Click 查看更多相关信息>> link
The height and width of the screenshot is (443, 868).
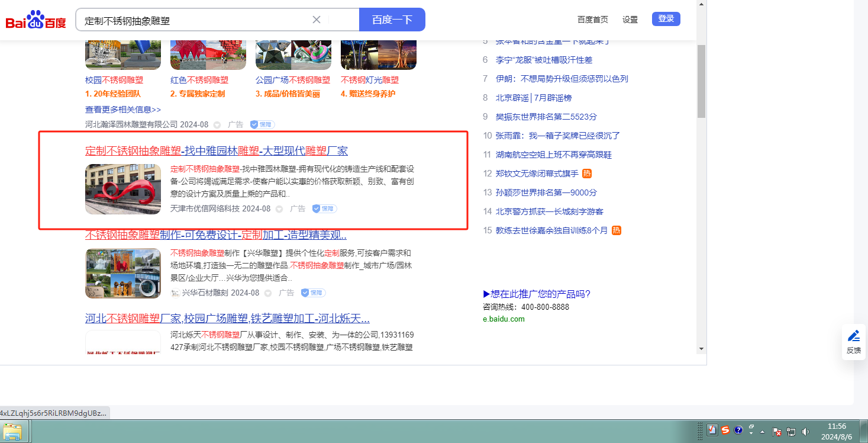pyautogui.click(x=123, y=110)
